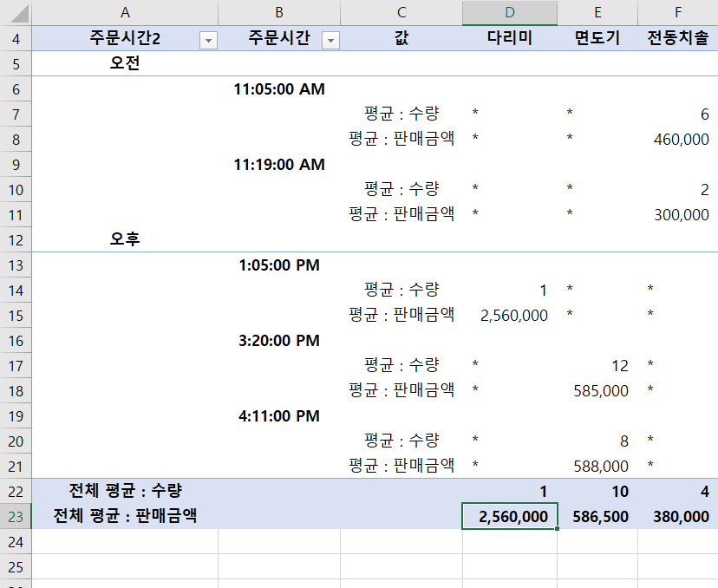Image resolution: width=718 pixels, height=588 pixels.
Task: Select column D header
Action: [x=509, y=12]
